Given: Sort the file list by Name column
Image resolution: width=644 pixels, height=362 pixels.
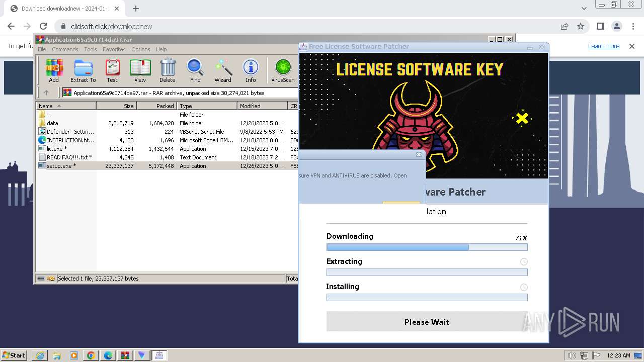Looking at the screenshot, I should click(66, 106).
